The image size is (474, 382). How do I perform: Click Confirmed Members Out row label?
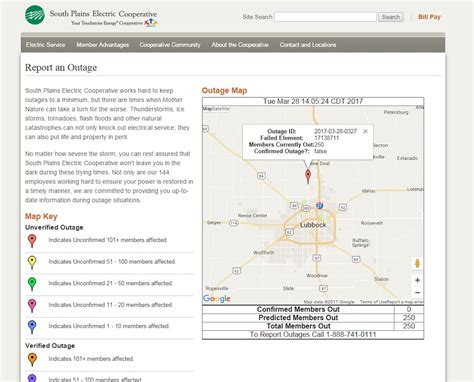[x=298, y=309]
